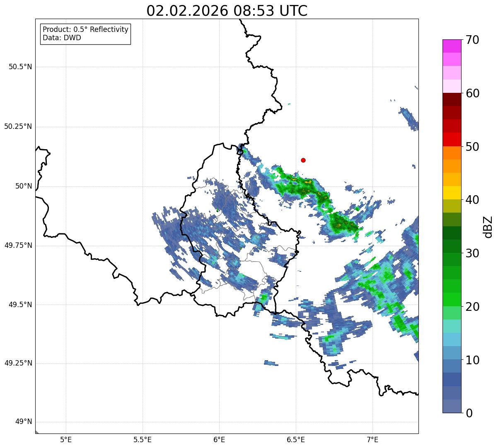Image resolution: width=498 pixels, height=448 pixels.
Task: Click the 5.5°E longitude label
Action: (143, 439)
